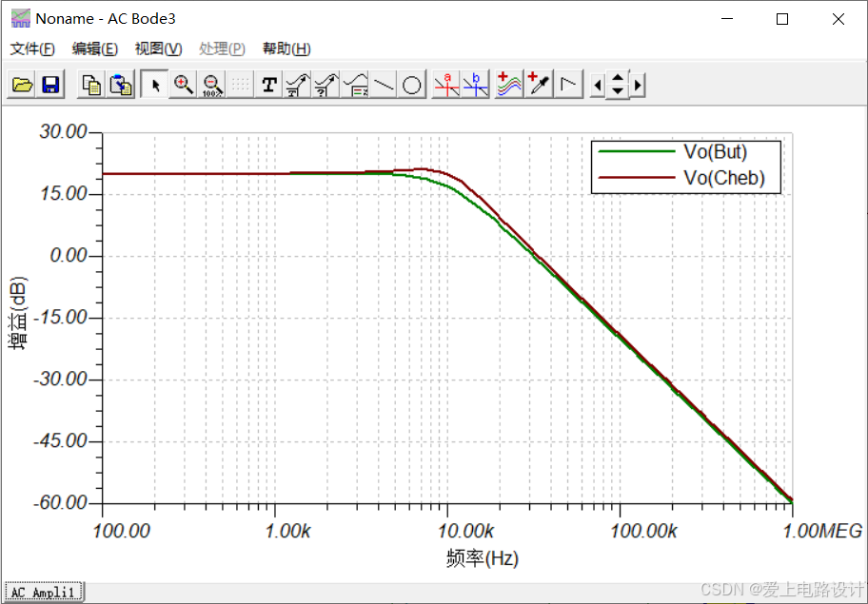Click the 频率(Hz) horizontal axis label
The image size is (868, 604).
coord(483,558)
